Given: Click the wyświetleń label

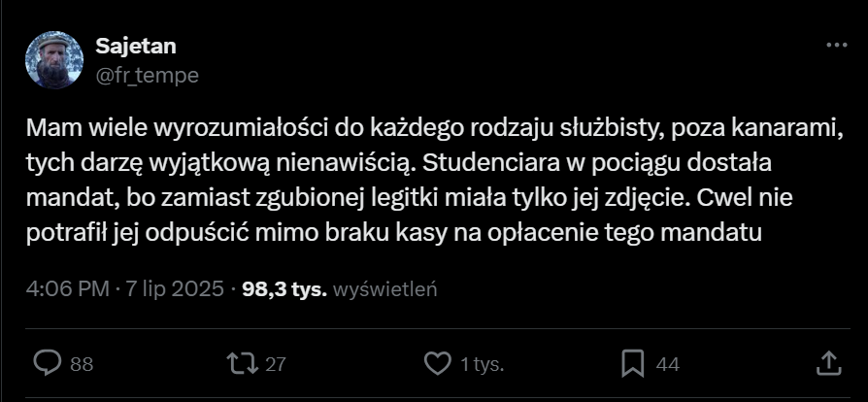Looking at the screenshot, I should pos(386,289).
